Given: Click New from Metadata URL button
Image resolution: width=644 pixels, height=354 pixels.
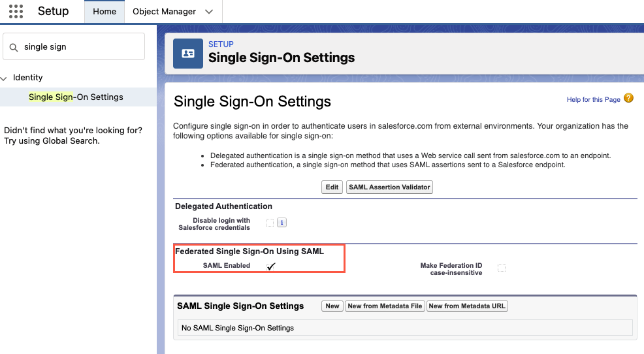Looking at the screenshot, I should [x=467, y=306].
